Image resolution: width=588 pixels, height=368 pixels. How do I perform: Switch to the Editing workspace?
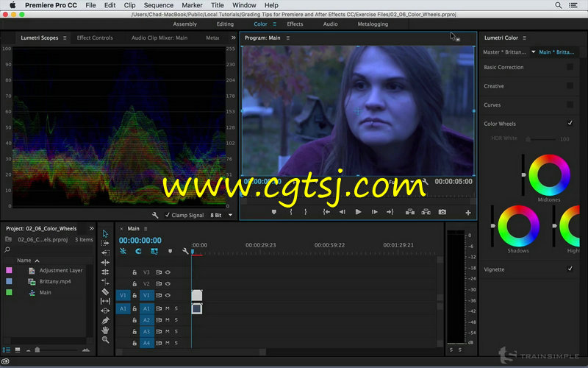225,24
